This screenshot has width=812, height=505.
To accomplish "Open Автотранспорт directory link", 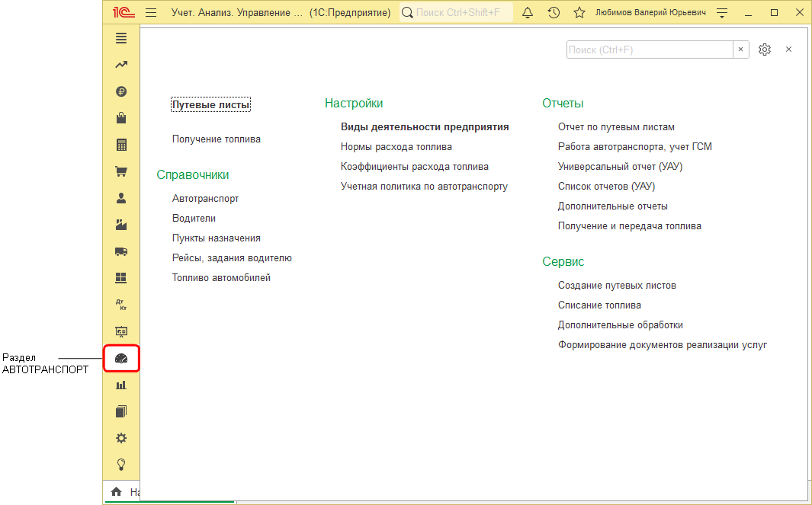I will [x=206, y=199].
